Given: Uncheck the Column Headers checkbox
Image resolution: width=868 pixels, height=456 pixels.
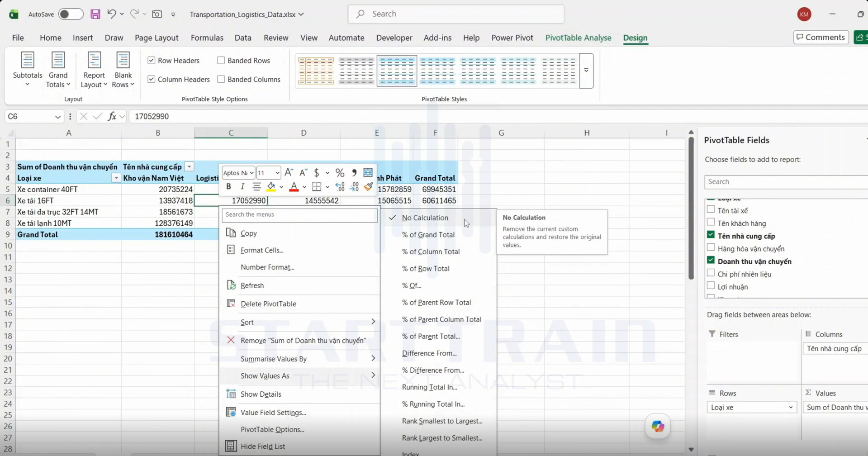Looking at the screenshot, I should tap(152, 79).
